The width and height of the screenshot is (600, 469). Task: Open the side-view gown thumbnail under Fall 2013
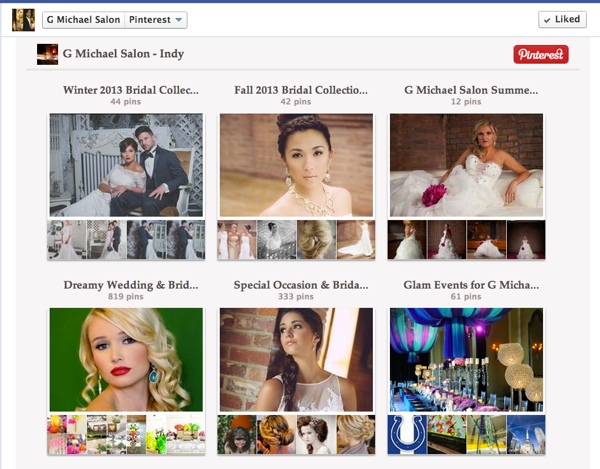click(x=356, y=240)
